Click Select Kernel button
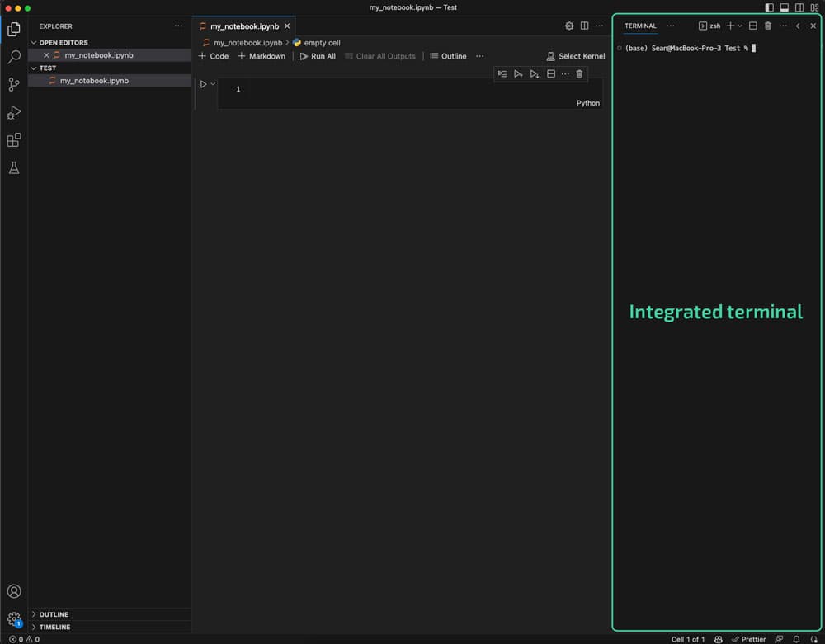 pos(576,56)
